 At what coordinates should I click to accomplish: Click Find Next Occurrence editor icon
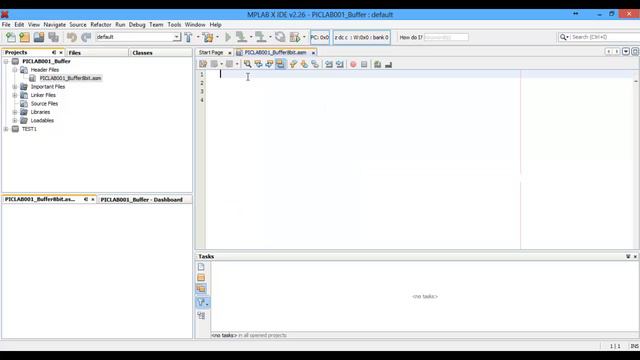point(269,64)
